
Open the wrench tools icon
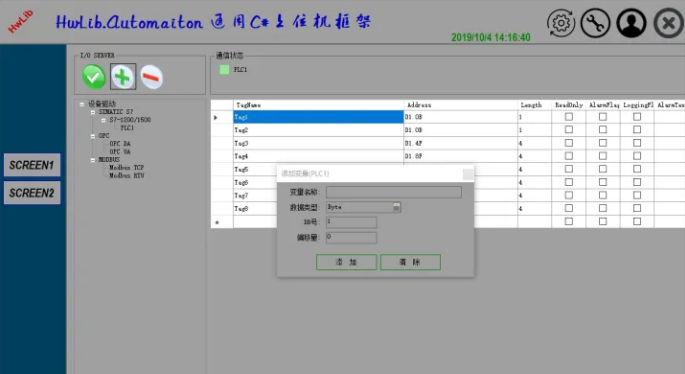coord(595,23)
